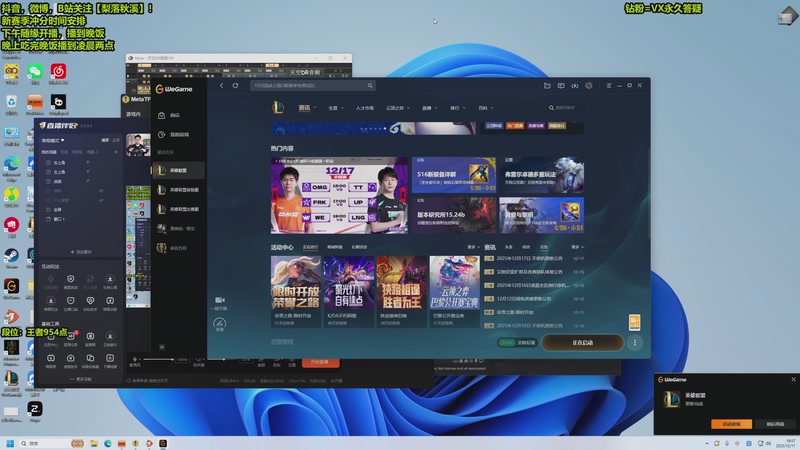The height and width of the screenshot is (450, 800).
Task: Open 人才市场 nav item
Action: coord(364,108)
